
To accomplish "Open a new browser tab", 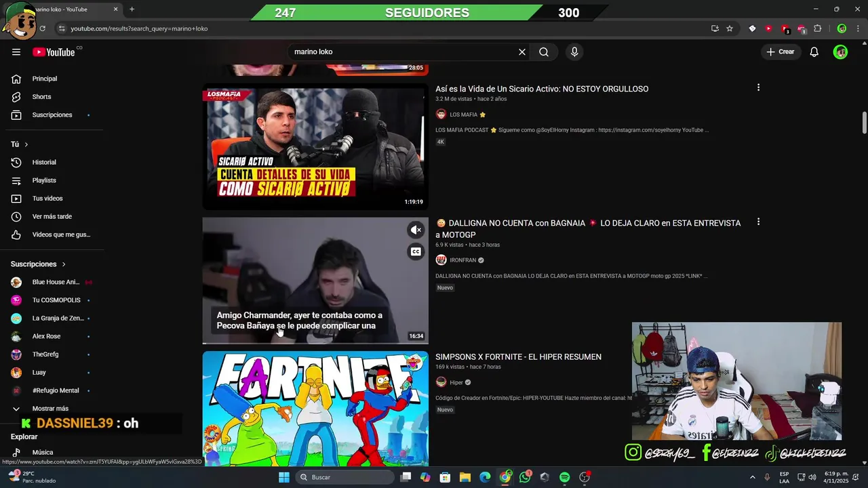I will point(132,9).
